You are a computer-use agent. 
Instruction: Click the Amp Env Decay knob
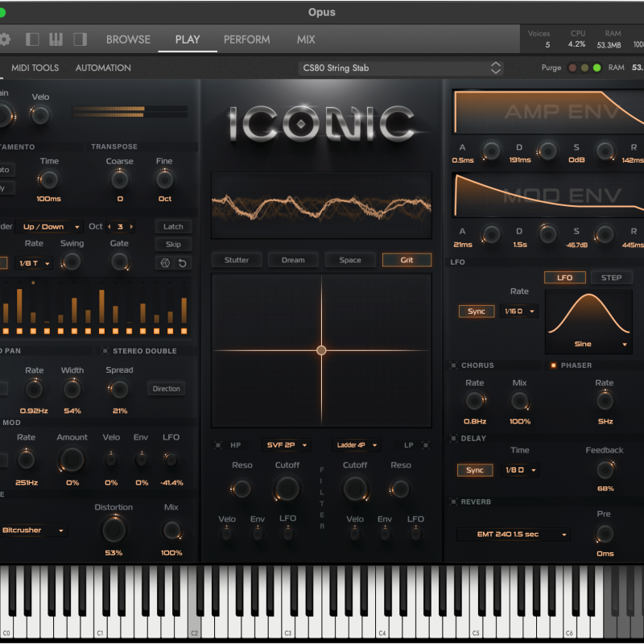[547, 151]
